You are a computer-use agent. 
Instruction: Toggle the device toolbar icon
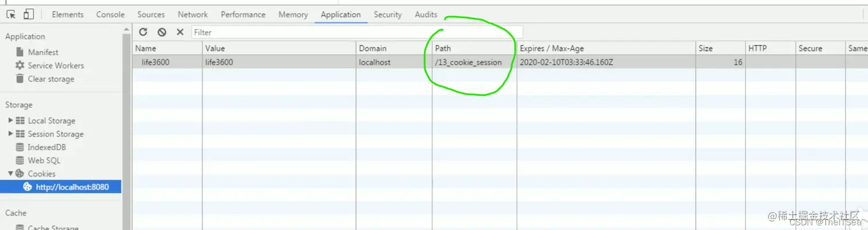29,14
